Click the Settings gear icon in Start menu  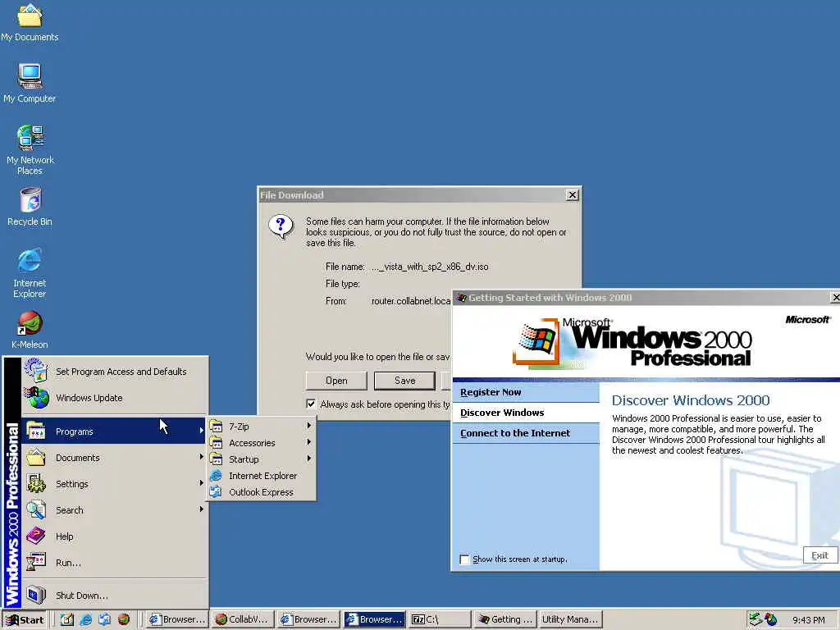pos(36,484)
